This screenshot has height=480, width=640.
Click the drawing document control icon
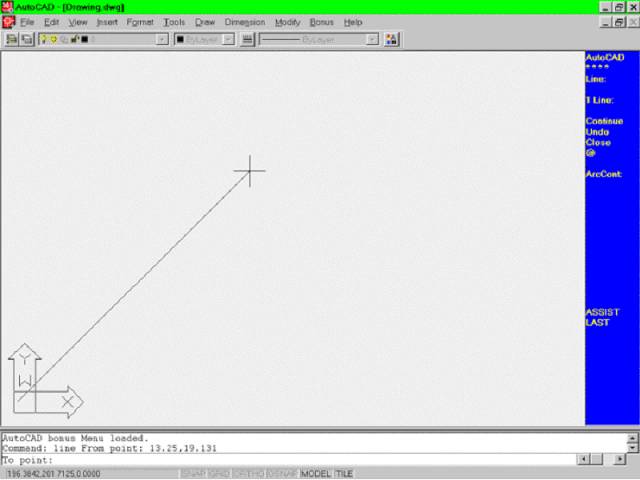[x=8, y=22]
